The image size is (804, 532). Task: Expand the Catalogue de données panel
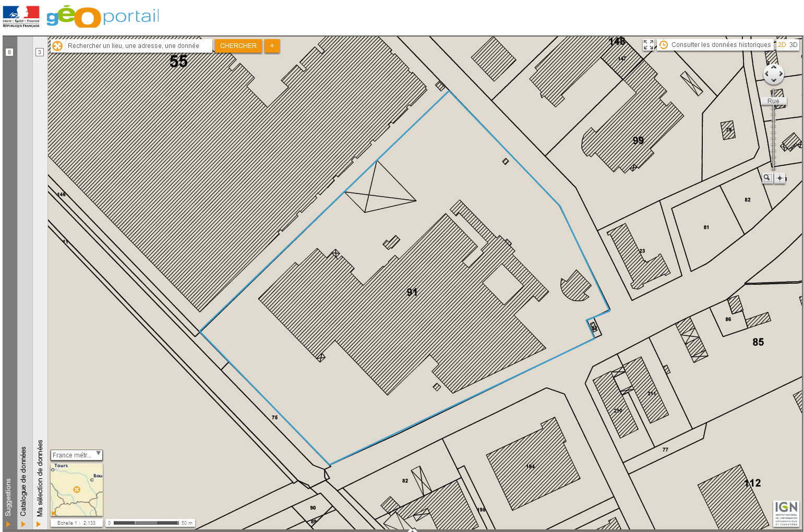tap(23, 524)
